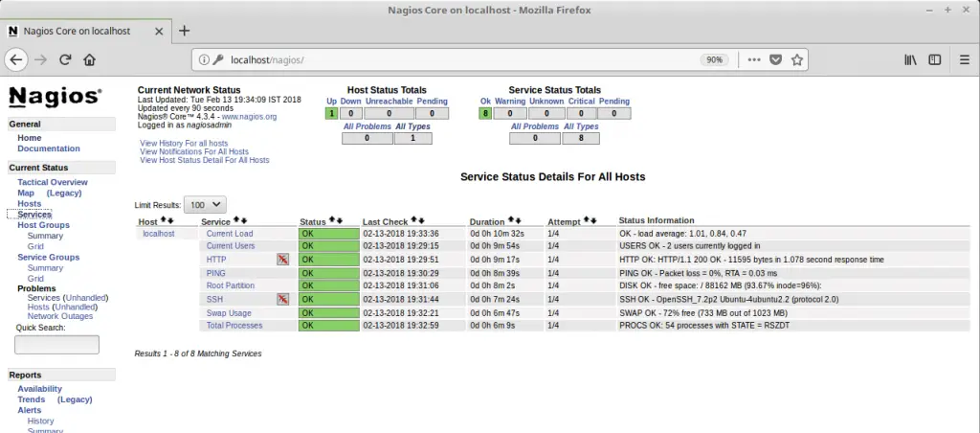Open Total Processes service link
This screenshot has height=433, width=980.
[234, 326]
